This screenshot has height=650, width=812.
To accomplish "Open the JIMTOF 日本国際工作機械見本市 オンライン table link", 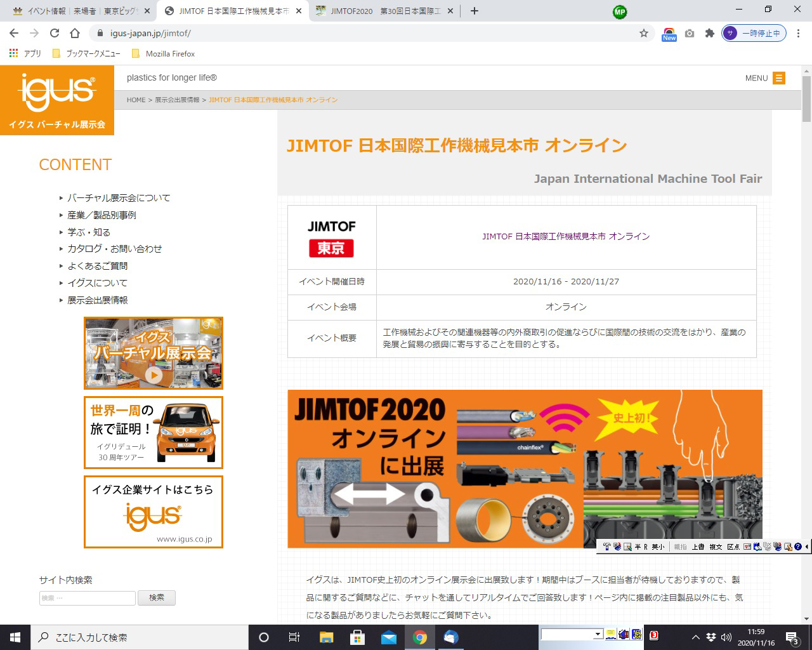I will point(566,236).
